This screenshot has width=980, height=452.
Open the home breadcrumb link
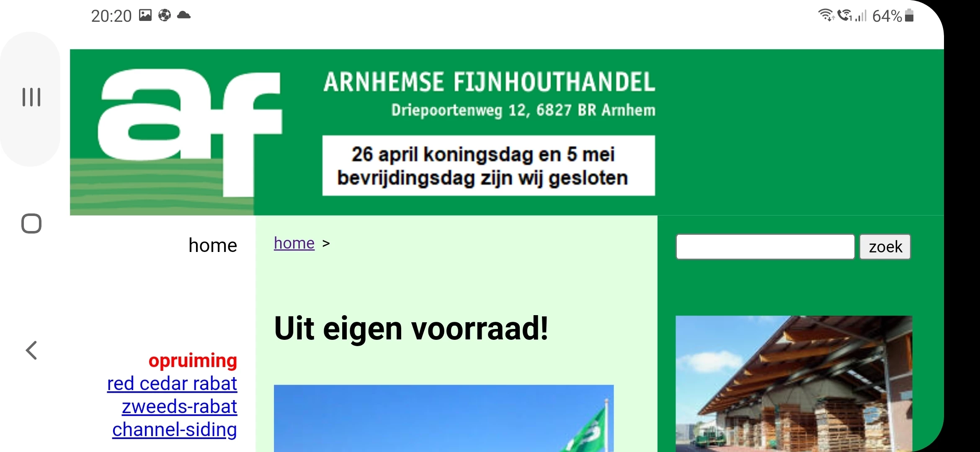pos(294,243)
